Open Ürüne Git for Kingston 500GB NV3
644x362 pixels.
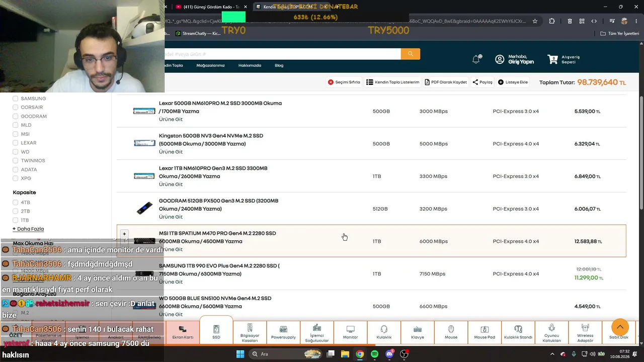(171, 152)
